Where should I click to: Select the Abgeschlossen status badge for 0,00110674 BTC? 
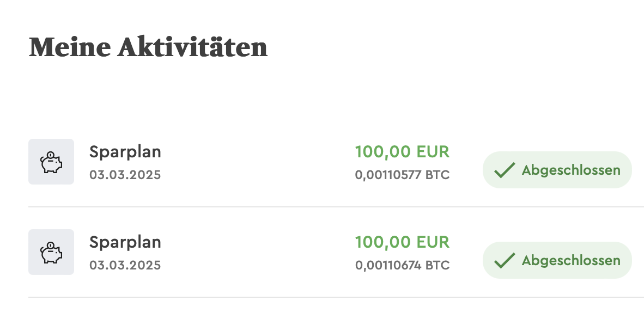[x=557, y=260]
